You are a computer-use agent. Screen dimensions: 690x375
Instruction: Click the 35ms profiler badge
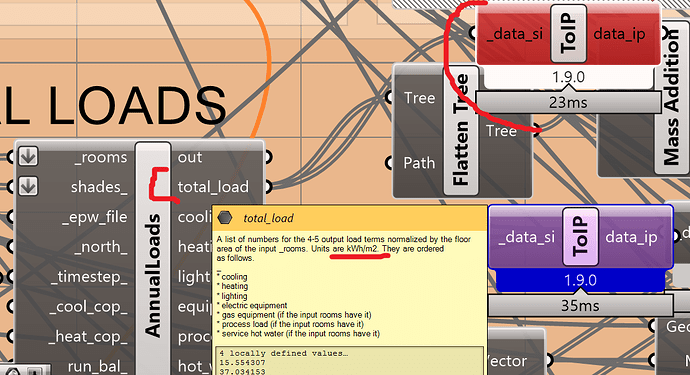click(x=580, y=305)
